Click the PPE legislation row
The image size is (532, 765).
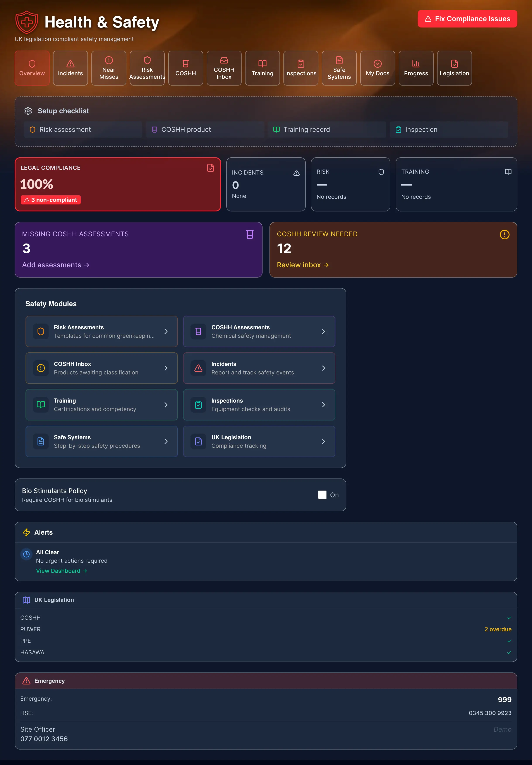click(266, 641)
